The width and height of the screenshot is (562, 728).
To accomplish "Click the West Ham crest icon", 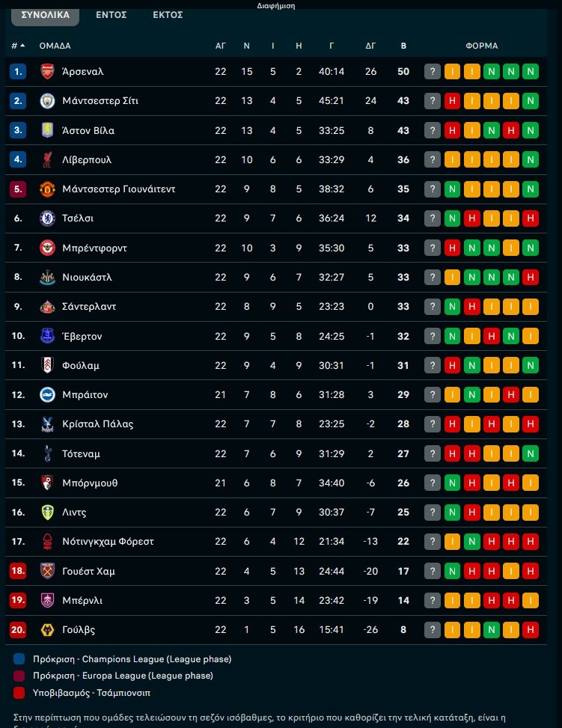I will pyautogui.click(x=47, y=571).
